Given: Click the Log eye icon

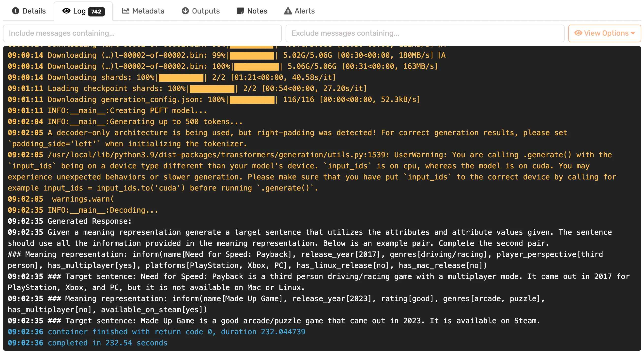Looking at the screenshot, I should 66,11.
